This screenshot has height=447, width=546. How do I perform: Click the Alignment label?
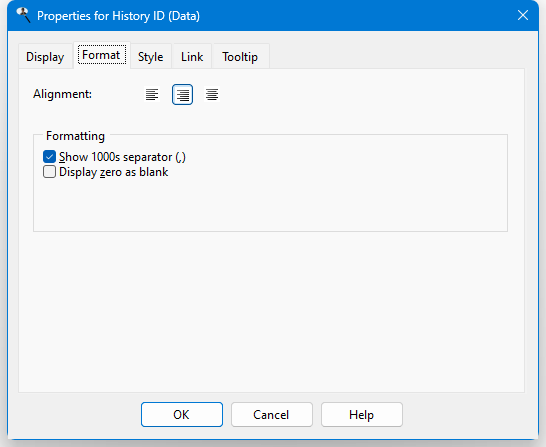pyautogui.click(x=62, y=94)
